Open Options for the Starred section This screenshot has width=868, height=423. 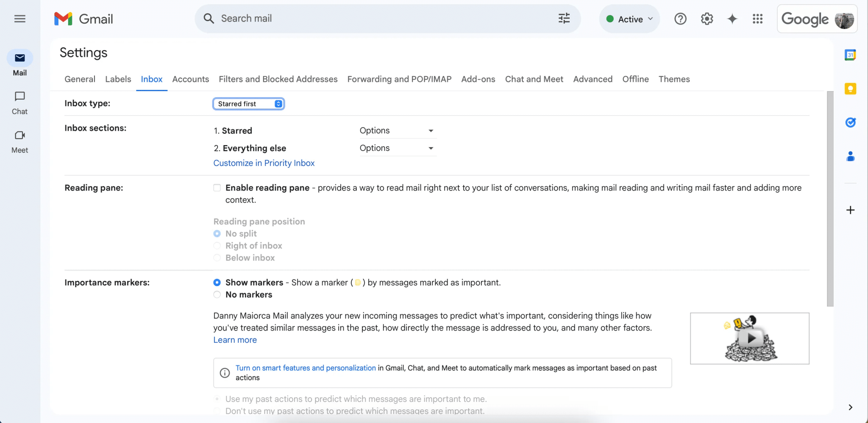397,130
